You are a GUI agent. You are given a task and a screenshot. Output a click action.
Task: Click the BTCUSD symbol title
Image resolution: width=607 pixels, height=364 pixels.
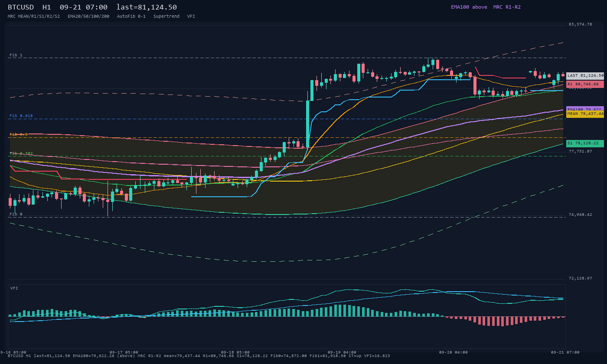click(x=21, y=7)
